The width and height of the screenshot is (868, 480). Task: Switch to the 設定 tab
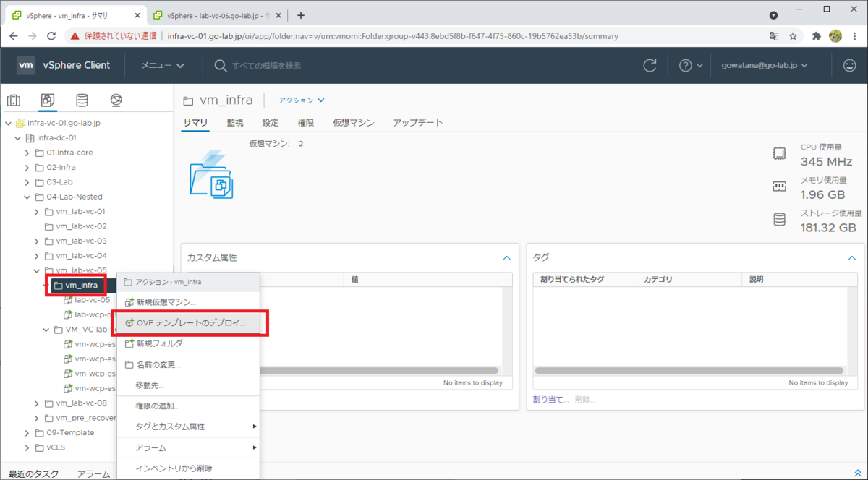pos(271,123)
